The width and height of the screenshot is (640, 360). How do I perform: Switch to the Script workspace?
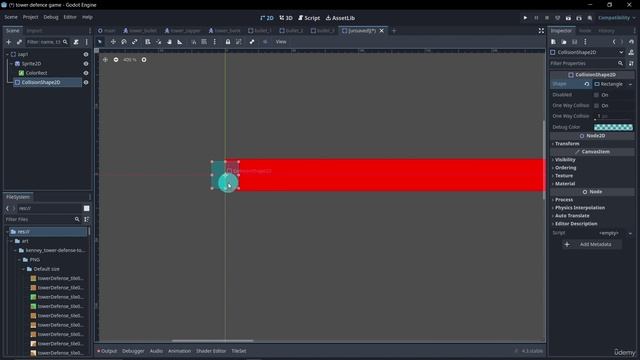pyautogui.click(x=309, y=18)
